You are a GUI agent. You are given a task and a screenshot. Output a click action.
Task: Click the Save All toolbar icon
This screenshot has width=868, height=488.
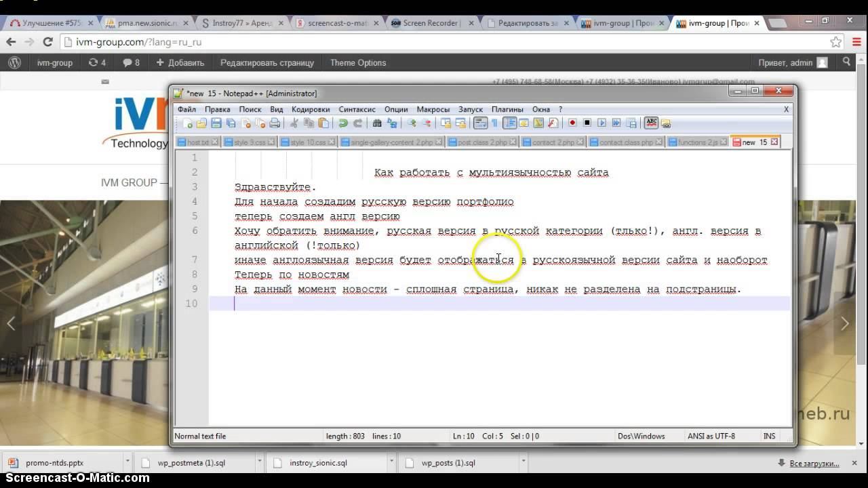click(231, 123)
